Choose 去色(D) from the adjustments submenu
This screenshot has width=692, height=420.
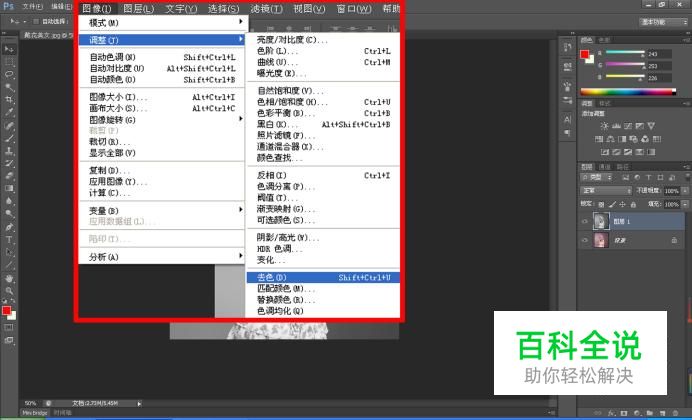click(x=323, y=278)
